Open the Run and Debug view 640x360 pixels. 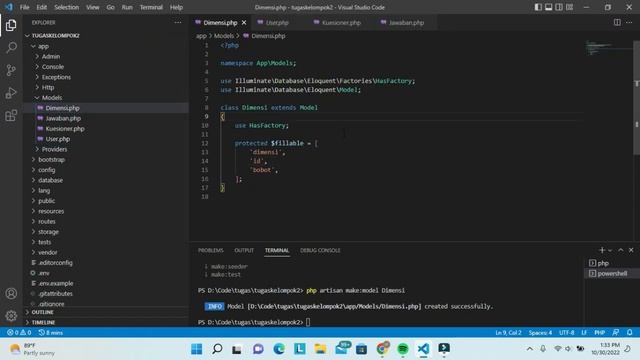coord(11,93)
